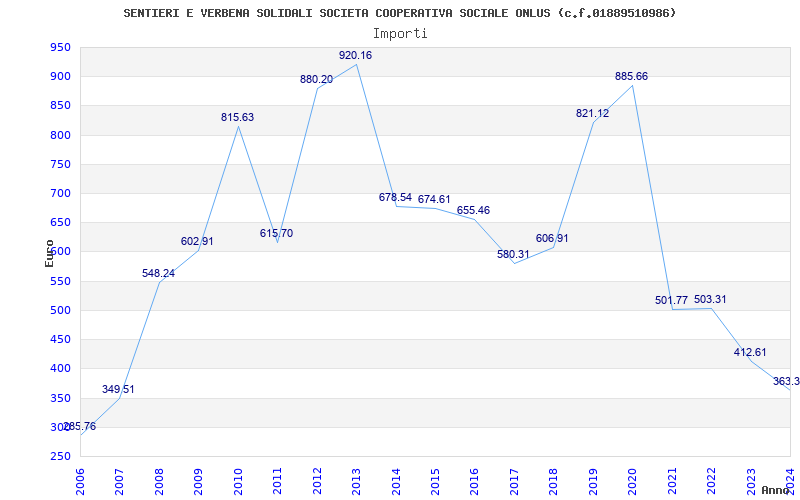The width and height of the screenshot is (800, 500).
Task: Click the 450 Euro axis value
Action: (x=60, y=339)
